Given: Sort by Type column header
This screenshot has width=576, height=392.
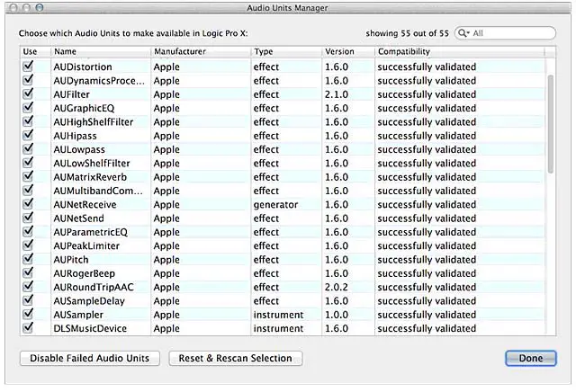Looking at the screenshot, I should tap(286, 52).
